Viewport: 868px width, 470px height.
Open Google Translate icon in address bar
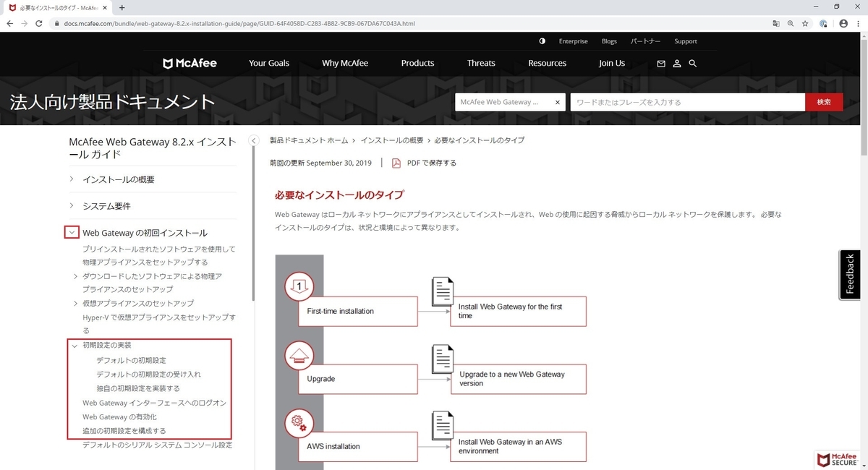[x=776, y=23]
